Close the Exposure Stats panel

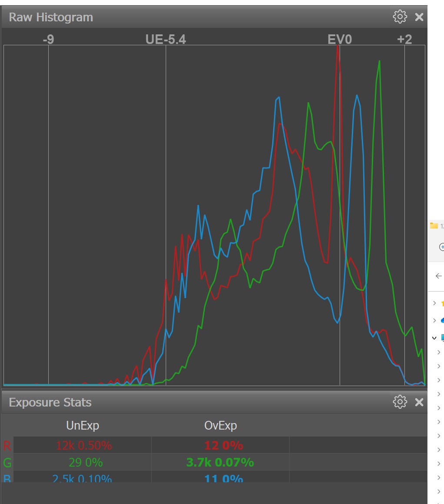(419, 402)
